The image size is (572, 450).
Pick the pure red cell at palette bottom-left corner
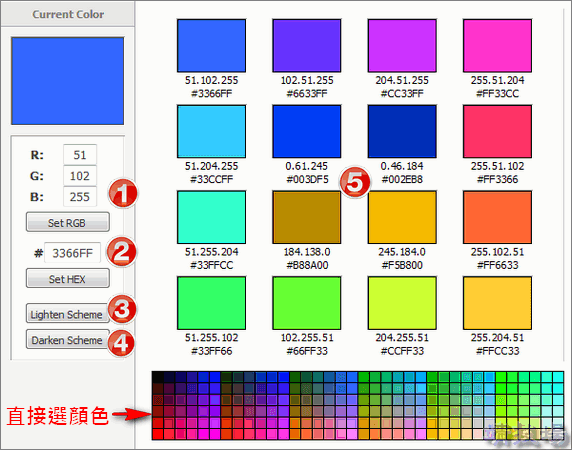click(158, 434)
